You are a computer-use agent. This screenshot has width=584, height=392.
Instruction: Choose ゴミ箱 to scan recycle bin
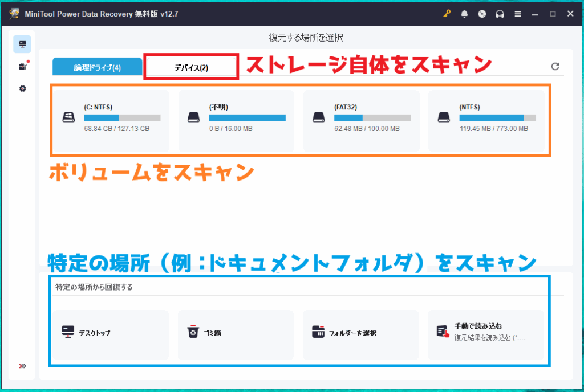point(236,334)
